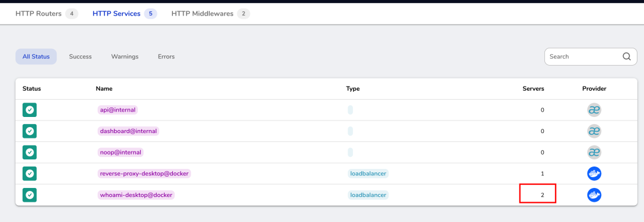Switch to the HTTP Routers tab

(x=47, y=14)
